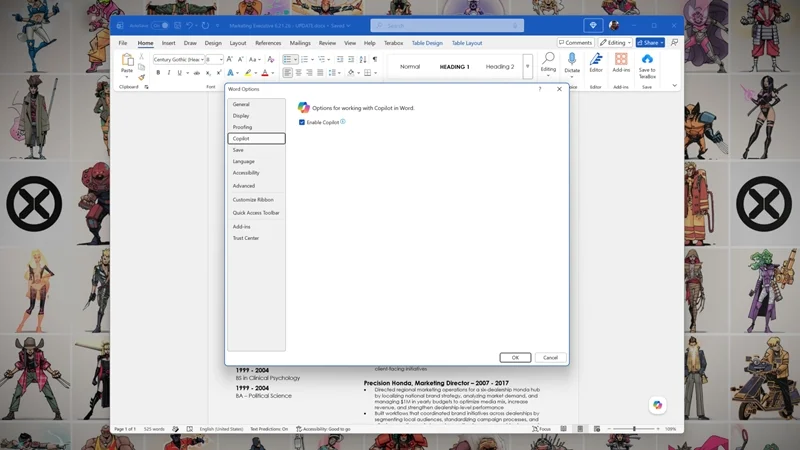
Task: Open the font name combo box
Action: click(178, 59)
